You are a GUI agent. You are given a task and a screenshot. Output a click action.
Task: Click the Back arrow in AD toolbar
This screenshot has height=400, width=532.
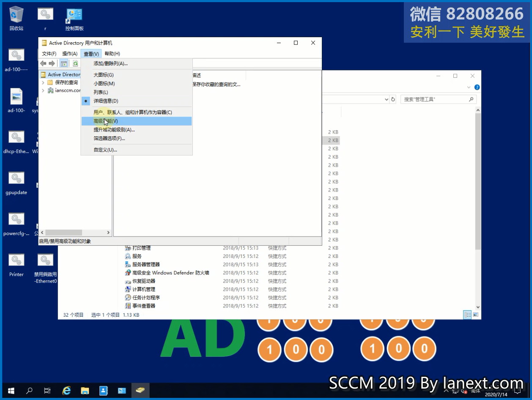43,63
